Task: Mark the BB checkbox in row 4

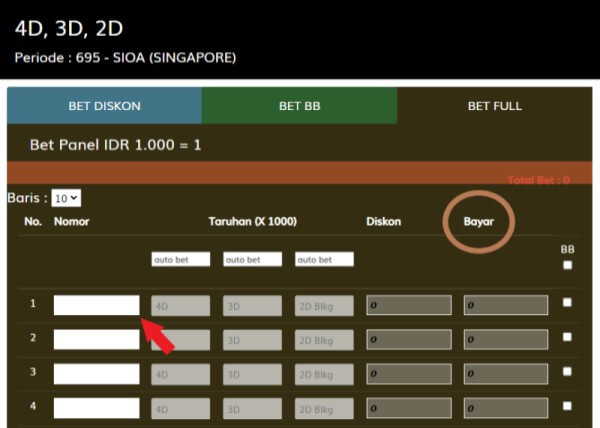Action: (568, 407)
